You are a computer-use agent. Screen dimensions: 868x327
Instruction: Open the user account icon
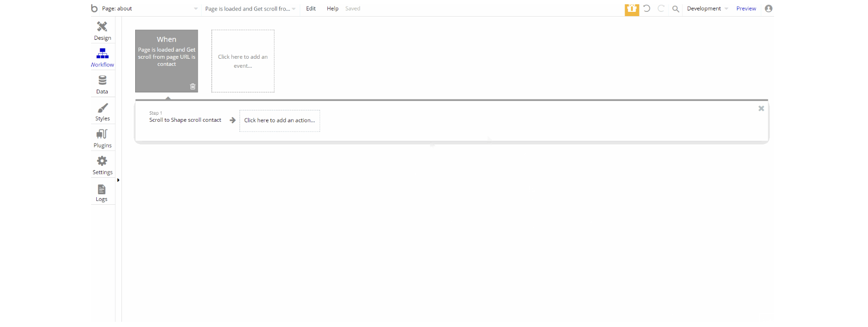pos(768,9)
